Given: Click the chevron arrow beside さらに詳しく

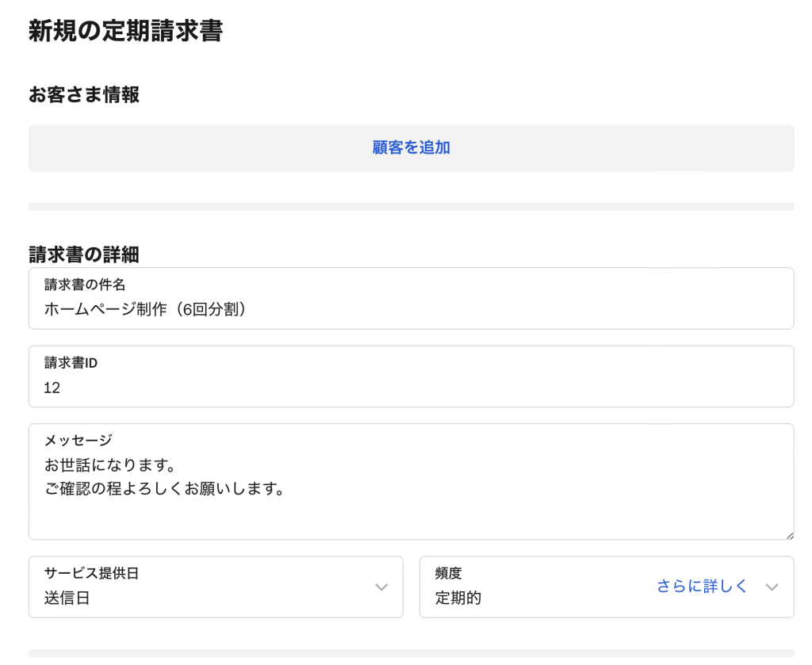Looking at the screenshot, I should pyautogui.click(x=772, y=587).
